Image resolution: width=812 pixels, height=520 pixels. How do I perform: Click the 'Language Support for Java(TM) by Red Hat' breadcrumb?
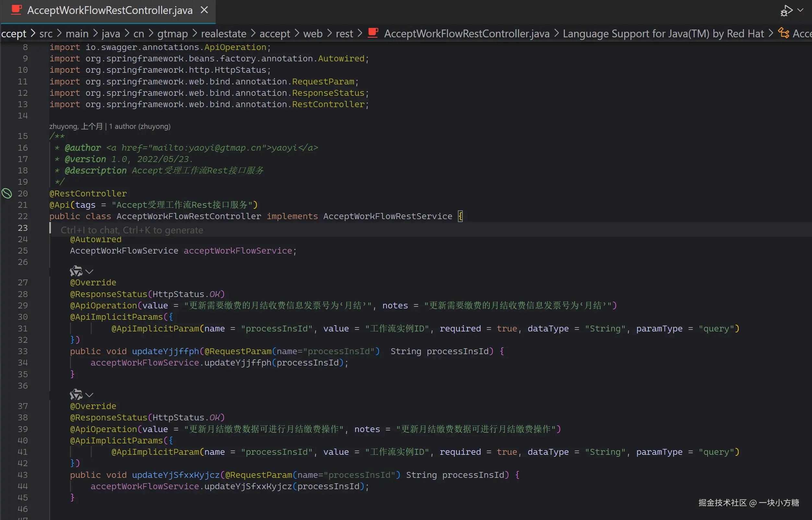click(663, 33)
